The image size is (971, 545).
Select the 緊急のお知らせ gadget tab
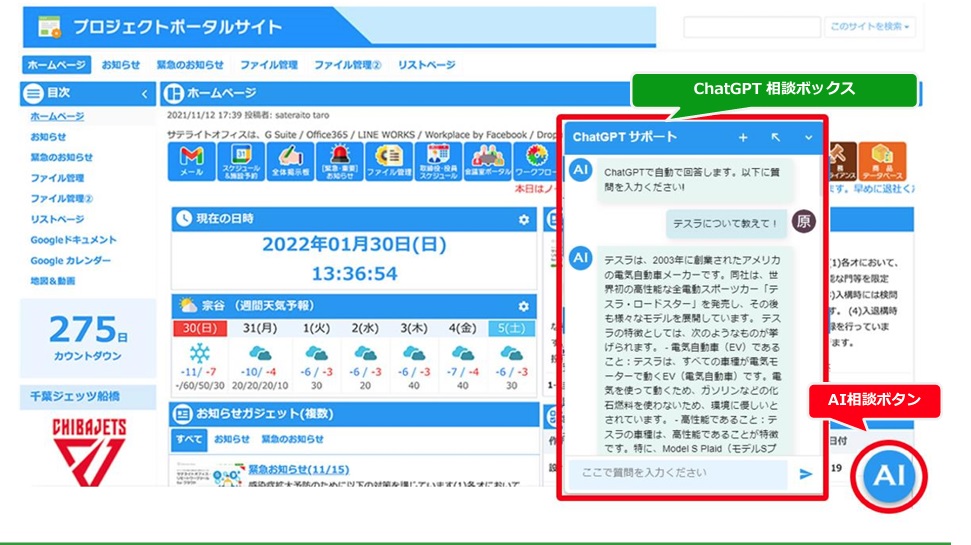click(x=292, y=439)
